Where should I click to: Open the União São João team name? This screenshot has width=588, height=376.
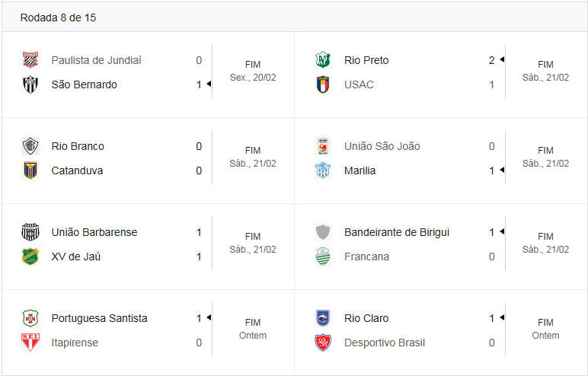pos(382,146)
